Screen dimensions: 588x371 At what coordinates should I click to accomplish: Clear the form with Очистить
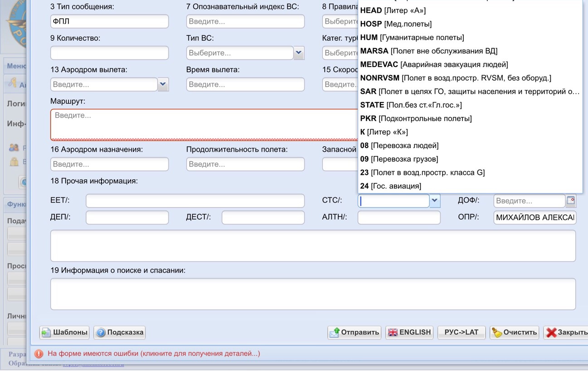click(514, 332)
